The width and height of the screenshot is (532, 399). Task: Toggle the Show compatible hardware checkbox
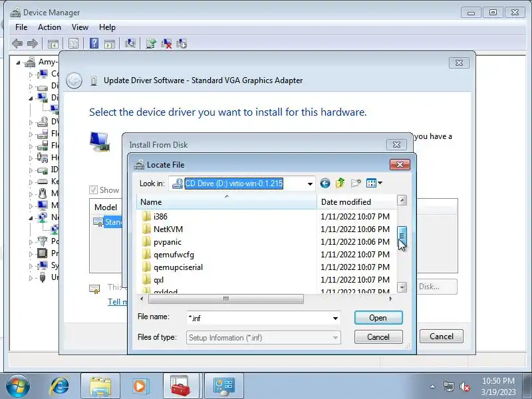[93, 190]
